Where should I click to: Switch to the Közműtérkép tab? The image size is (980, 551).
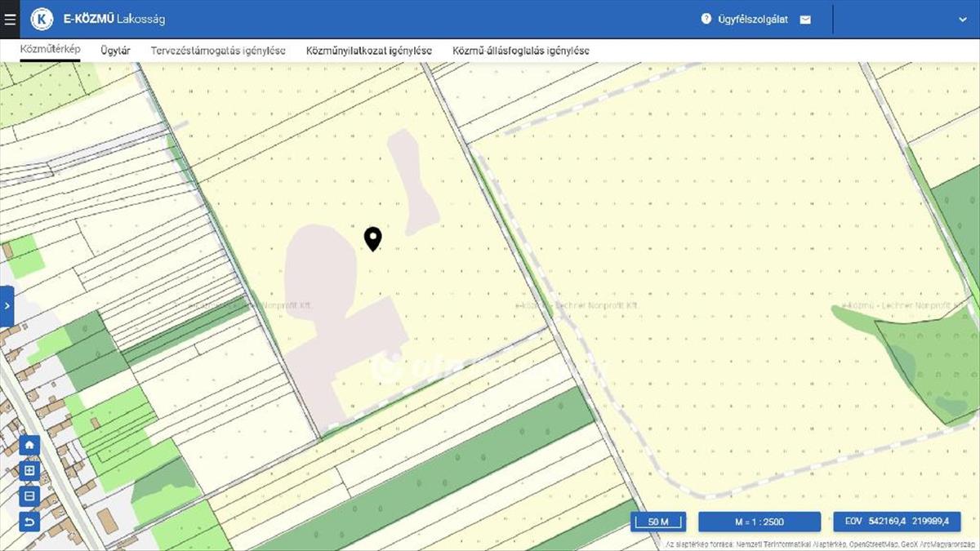(x=51, y=50)
